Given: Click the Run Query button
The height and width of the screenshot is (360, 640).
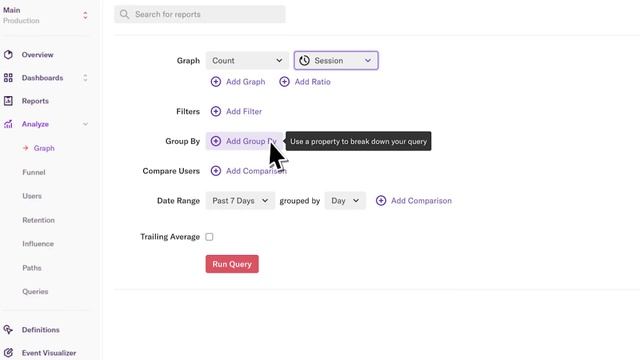Looking at the screenshot, I should pyautogui.click(x=232, y=264).
